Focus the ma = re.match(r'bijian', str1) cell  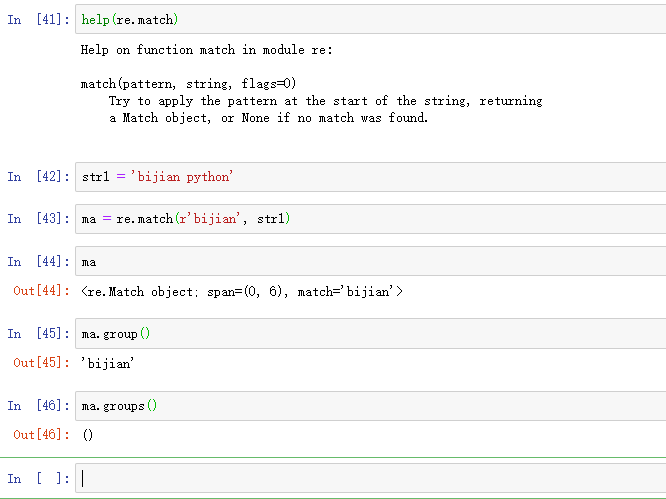(x=370, y=219)
